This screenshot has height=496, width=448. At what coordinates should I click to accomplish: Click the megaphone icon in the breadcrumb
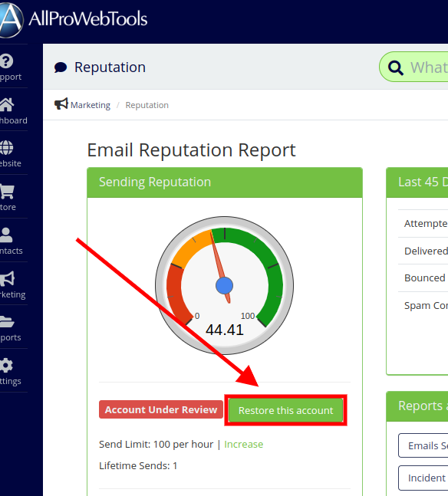point(61,103)
